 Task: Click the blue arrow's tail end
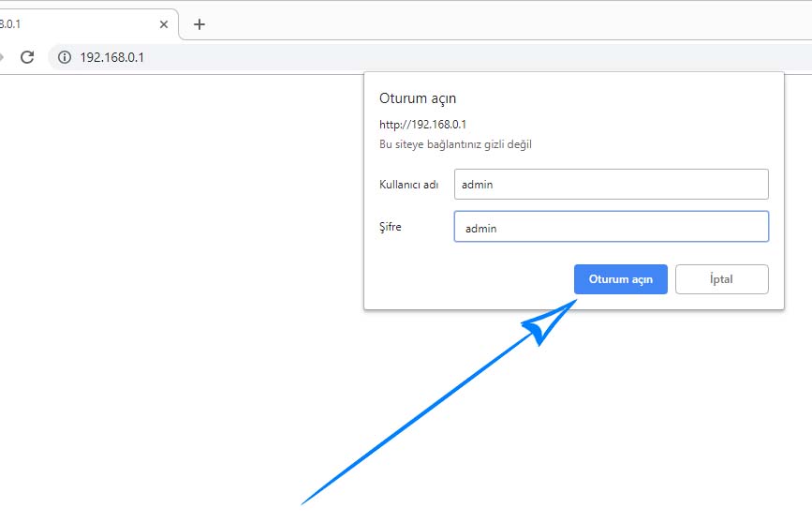point(306,501)
